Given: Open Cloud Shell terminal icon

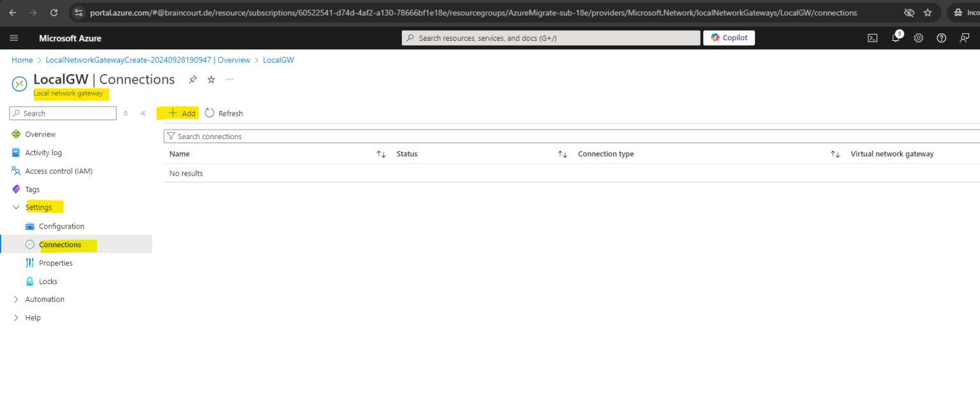Looking at the screenshot, I should coord(872,38).
